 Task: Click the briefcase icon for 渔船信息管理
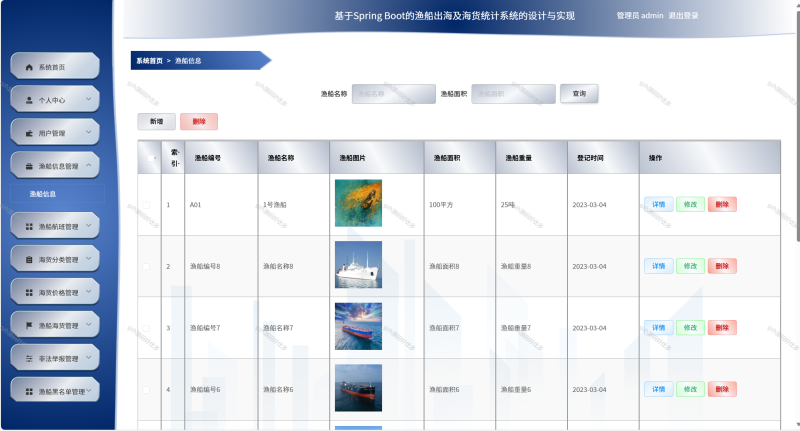[x=29, y=166]
